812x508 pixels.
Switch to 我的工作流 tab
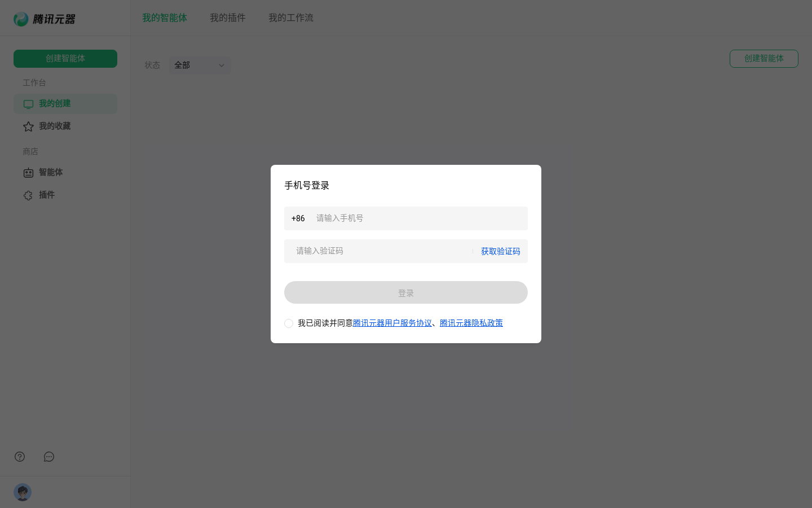tap(291, 18)
